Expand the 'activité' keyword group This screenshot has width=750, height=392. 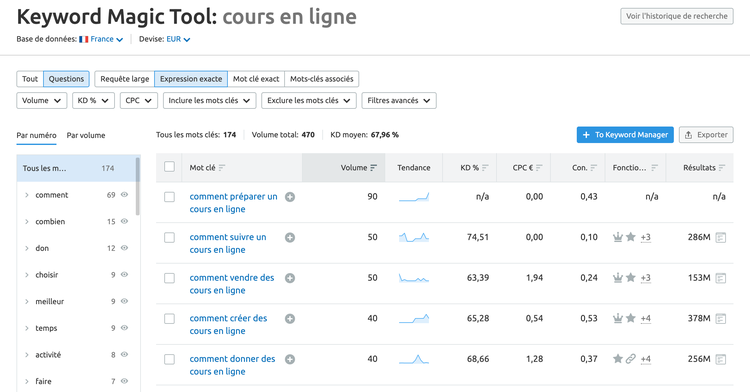27,355
